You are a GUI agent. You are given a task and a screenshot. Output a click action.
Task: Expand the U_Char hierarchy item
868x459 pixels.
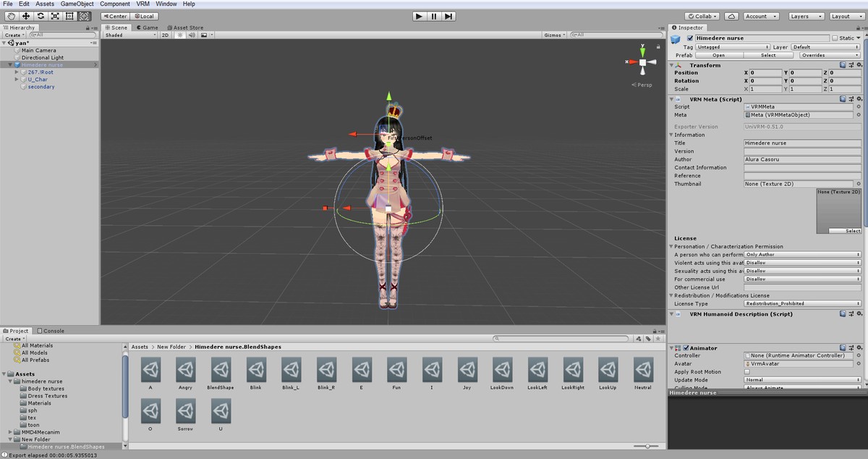(x=17, y=80)
